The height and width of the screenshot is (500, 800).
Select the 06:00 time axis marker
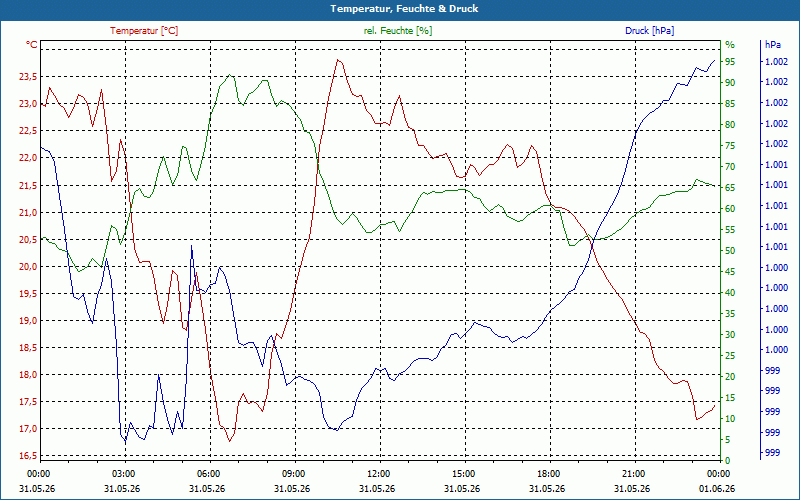click(209, 473)
